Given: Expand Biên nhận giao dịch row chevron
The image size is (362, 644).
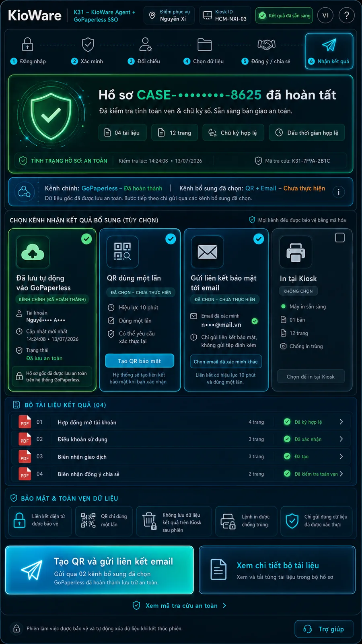Looking at the screenshot, I should point(341,456).
